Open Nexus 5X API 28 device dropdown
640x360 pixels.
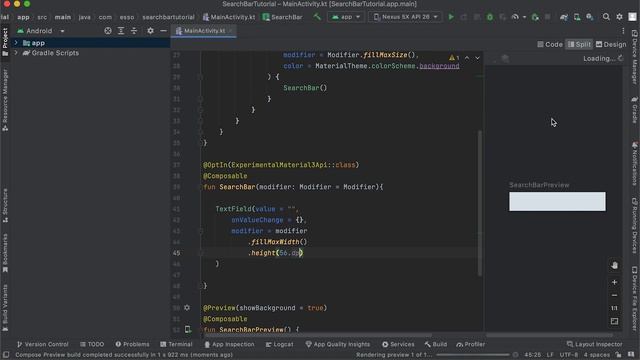coord(405,17)
